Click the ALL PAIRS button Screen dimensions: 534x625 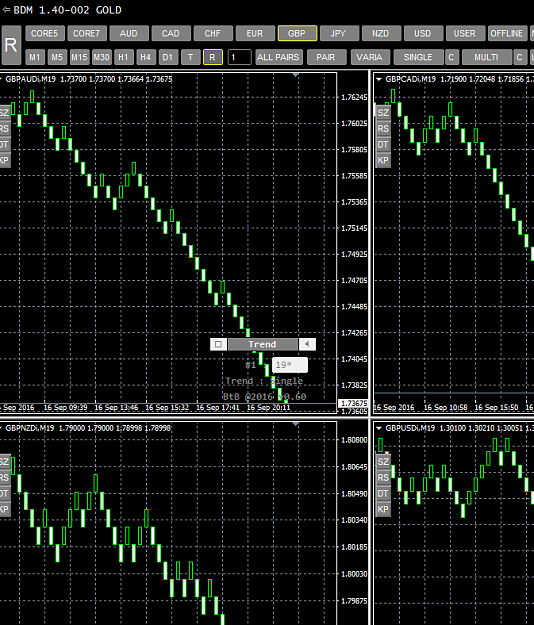click(278, 57)
